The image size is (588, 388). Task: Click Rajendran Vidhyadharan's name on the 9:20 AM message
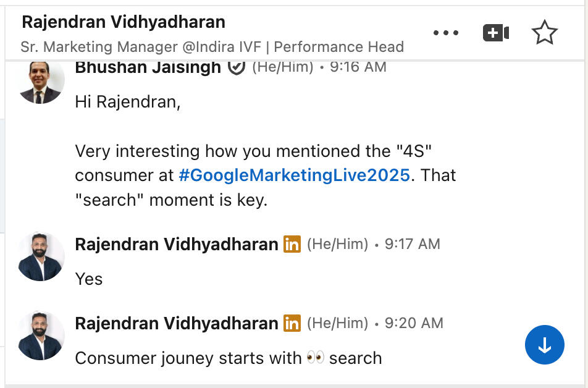[176, 323]
